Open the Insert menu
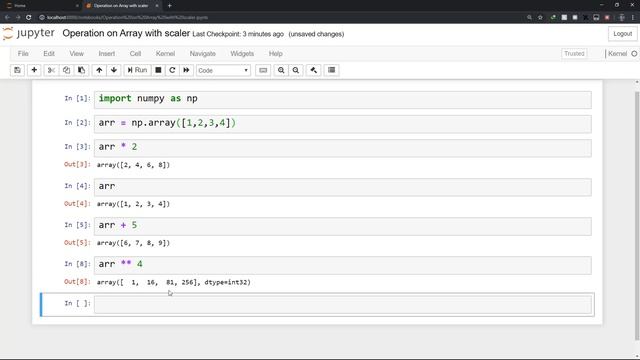Screen dimensions: 640x360 point(107,53)
